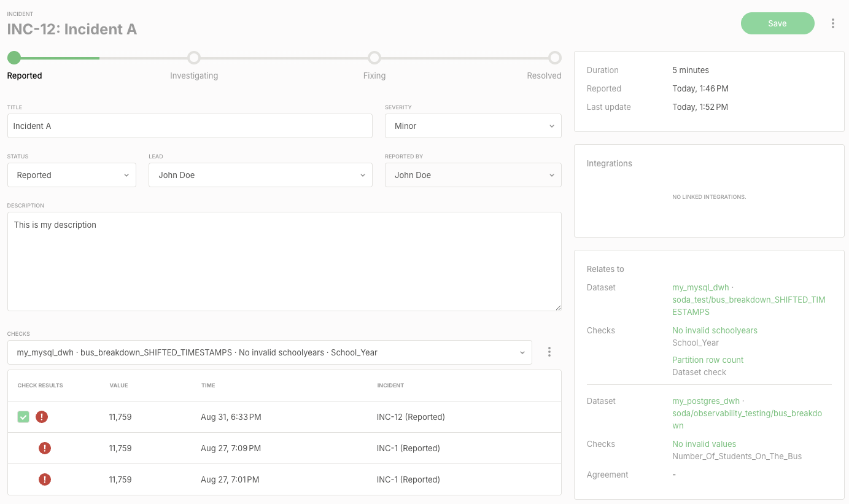Open the Status dropdown showing Reported
849x504 pixels.
pos(72,175)
